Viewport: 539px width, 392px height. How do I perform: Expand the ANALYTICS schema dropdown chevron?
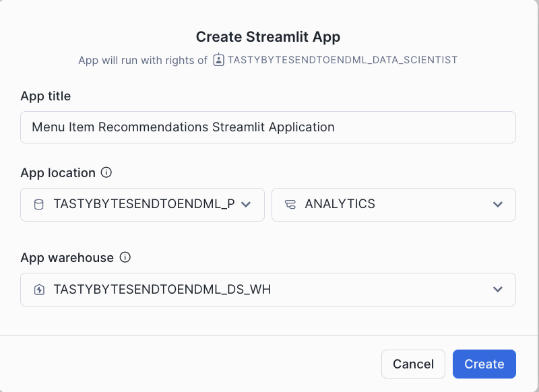[498, 204]
